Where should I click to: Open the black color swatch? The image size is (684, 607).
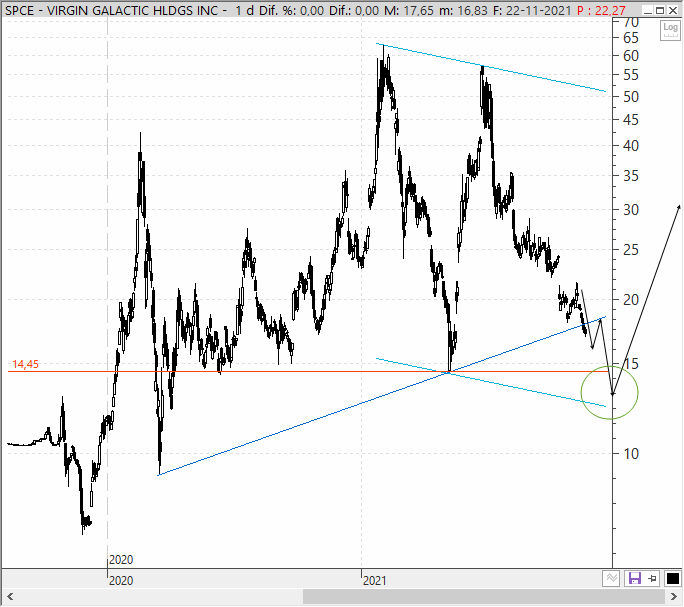pos(673,579)
